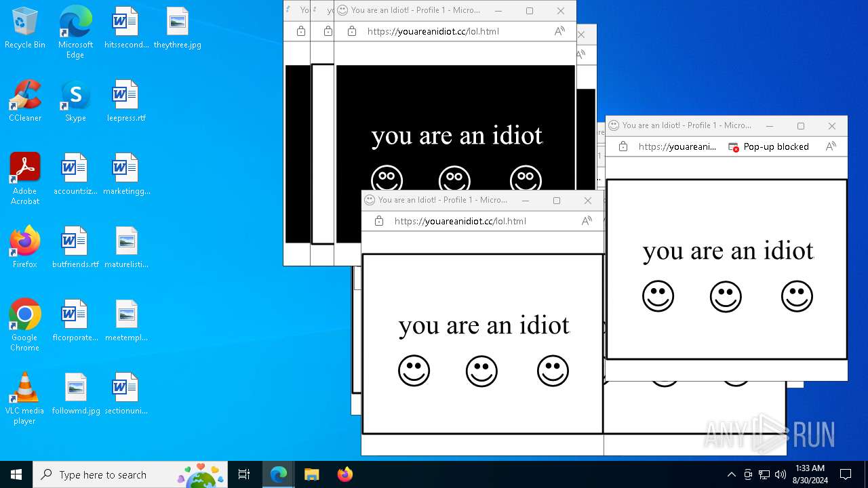868x488 pixels.
Task: Click Read aloud icon in front center window
Action: pyautogui.click(x=587, y=221)
